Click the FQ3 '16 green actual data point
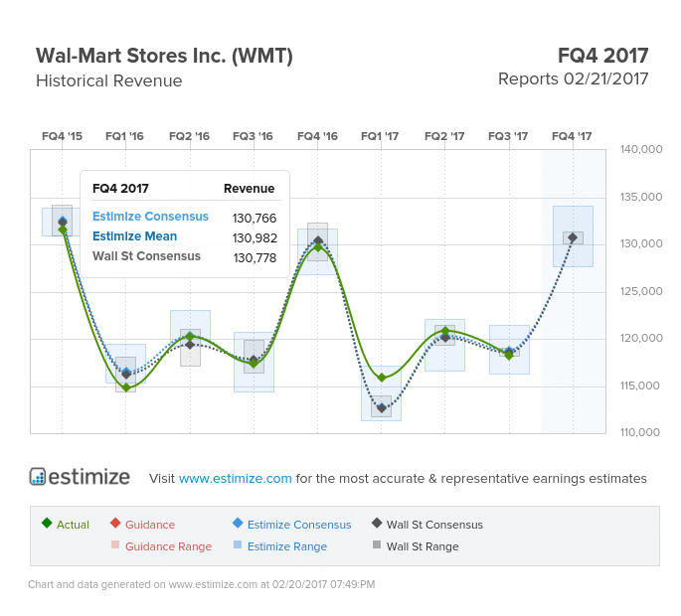The height and width of the screenshot is (616, 681). [x=255, y=364]
